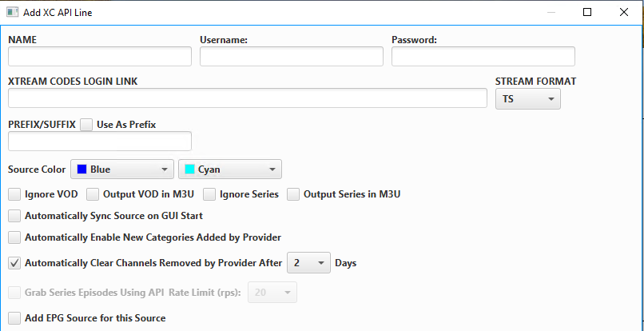Check the Ignore VOD option
This screenshot has height=331, width=644.
tap(14, 194)
